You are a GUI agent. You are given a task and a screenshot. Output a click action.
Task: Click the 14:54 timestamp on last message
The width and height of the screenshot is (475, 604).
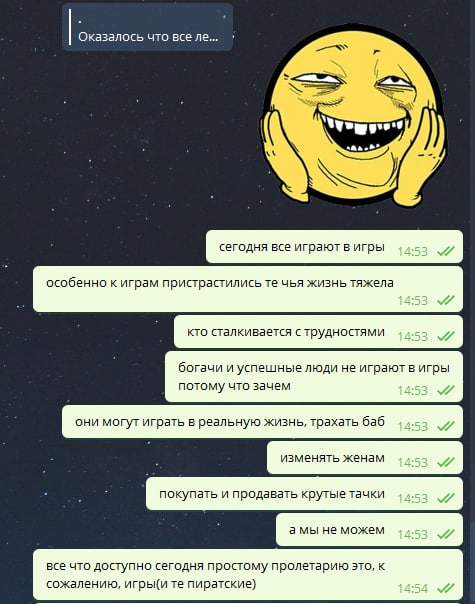tap(413, 589)
